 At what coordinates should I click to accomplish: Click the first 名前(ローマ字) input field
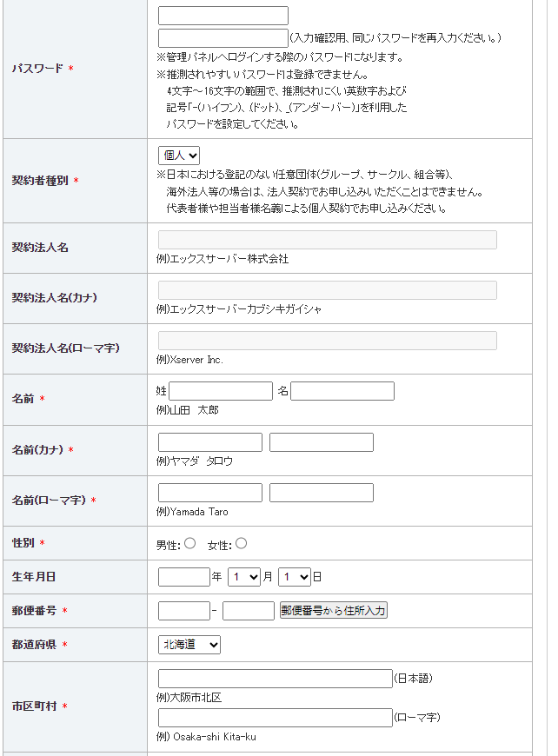[x=210, y=493]
